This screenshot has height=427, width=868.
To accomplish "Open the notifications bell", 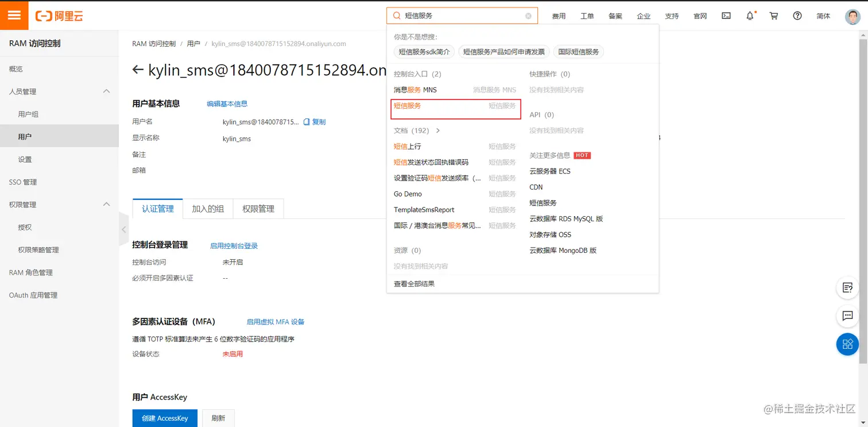I will click(750, 16).
